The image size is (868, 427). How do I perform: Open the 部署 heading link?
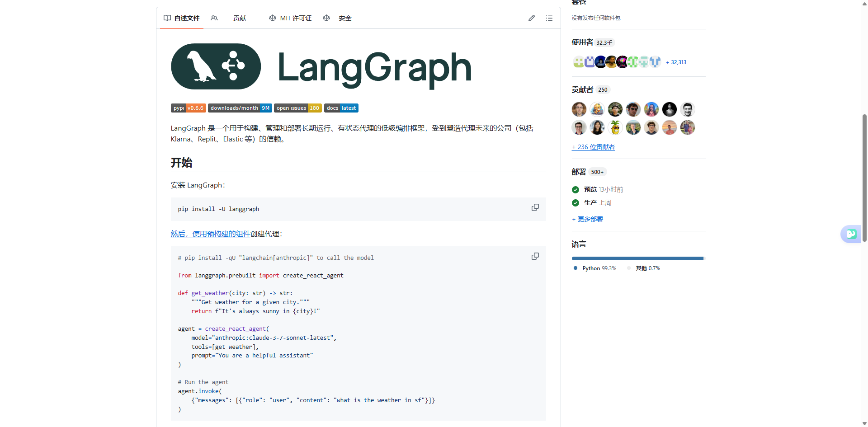point(579,172)
